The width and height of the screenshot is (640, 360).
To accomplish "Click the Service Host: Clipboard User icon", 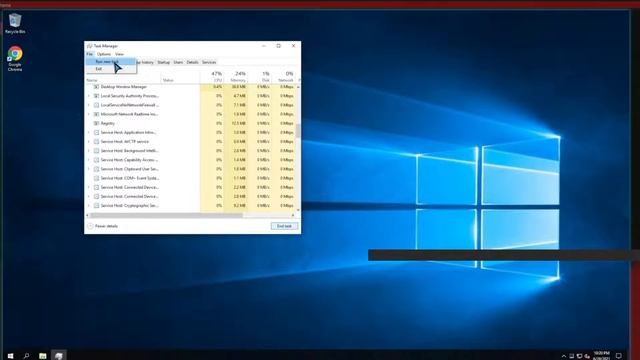I will coord(96,169).
